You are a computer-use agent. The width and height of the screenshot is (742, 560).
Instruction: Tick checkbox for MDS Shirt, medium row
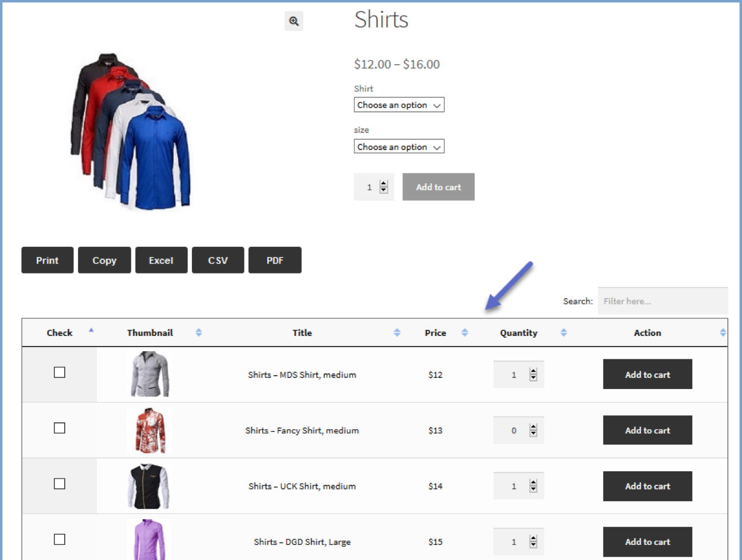60,372
